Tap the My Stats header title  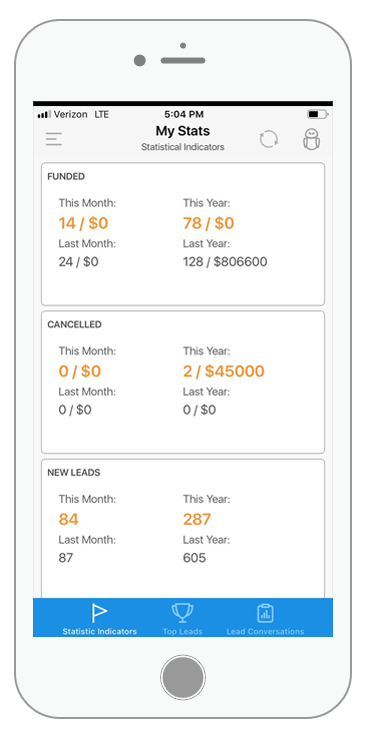tap(183, 131)
